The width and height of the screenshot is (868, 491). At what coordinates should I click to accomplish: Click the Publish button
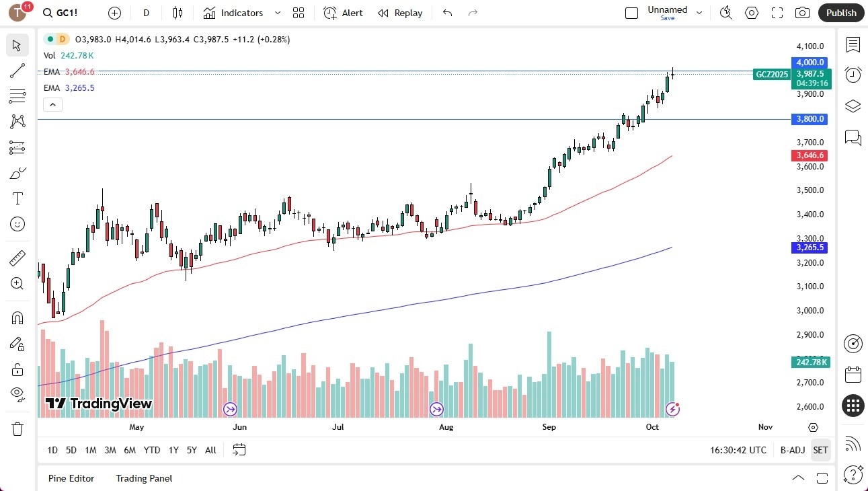click(840, 13)
